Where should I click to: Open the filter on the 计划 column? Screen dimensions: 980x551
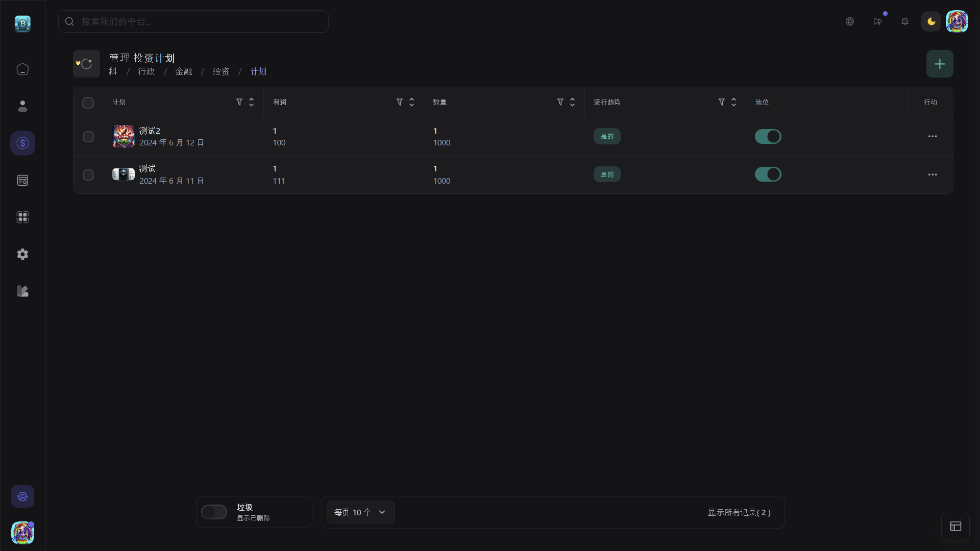pos(239,102)
